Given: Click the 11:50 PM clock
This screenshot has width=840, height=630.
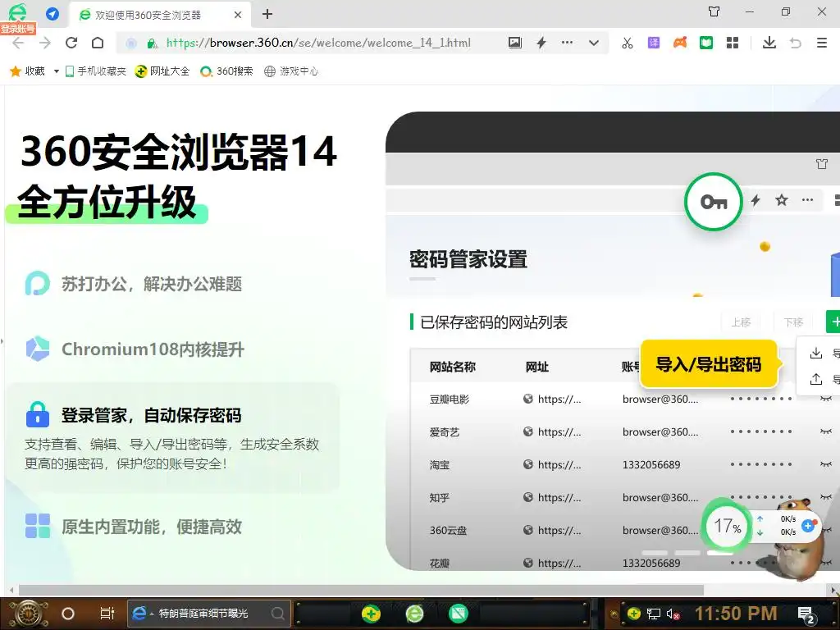Looking at the screenshot, I should [736, 614].
